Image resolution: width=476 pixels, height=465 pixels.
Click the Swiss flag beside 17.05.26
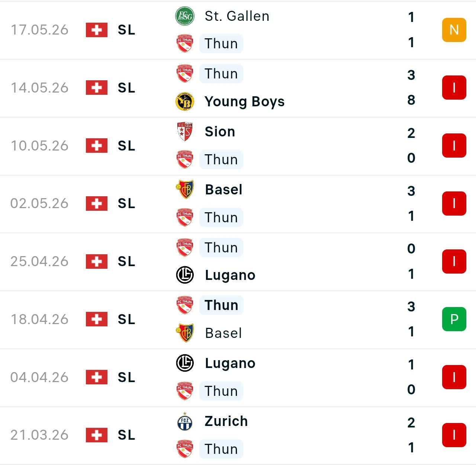click(x=97, y=30)
